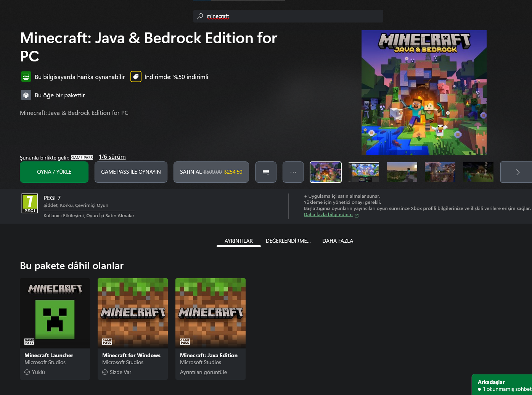Open the Minecraft: Java Edition card image
Screen dimensions: 532x395
(211, 313)
